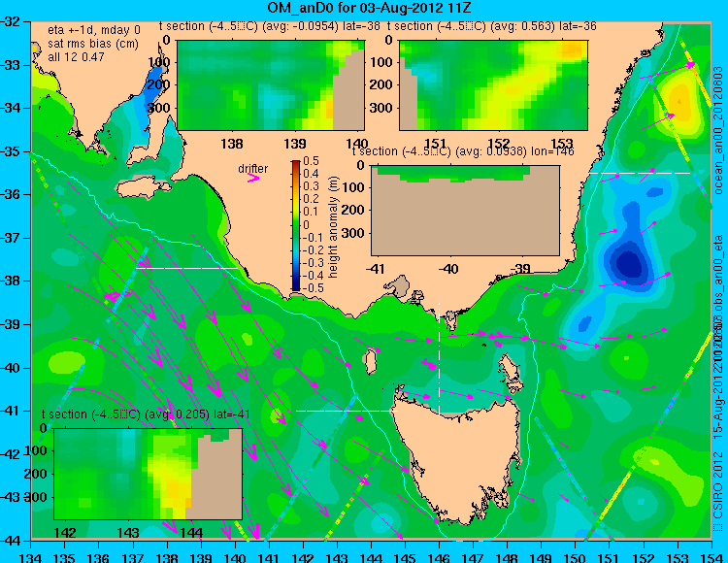Open the lat=-41 temperature section inset
This screenshot has width=728, height=563.
(149, 474)
